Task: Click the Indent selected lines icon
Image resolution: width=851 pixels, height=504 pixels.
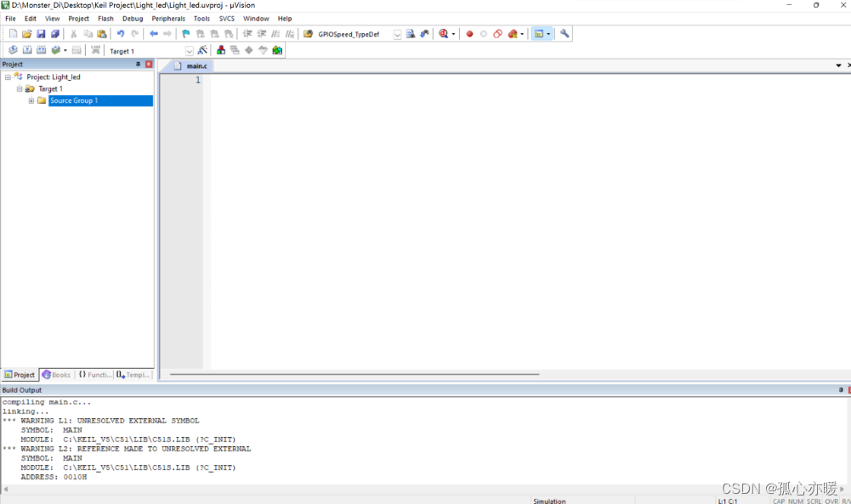Action: (247, 34)
